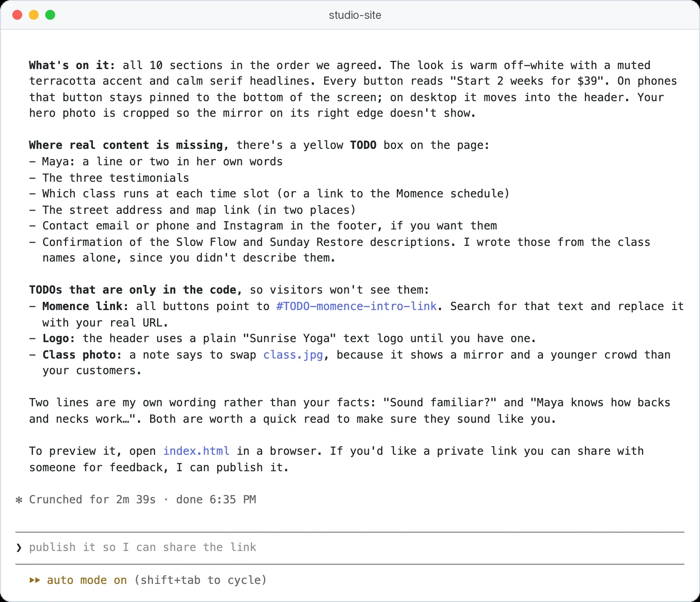Click the double-arrow auto mode icon
Viewport: 700px width, 602px height.
tap(35, 580)
